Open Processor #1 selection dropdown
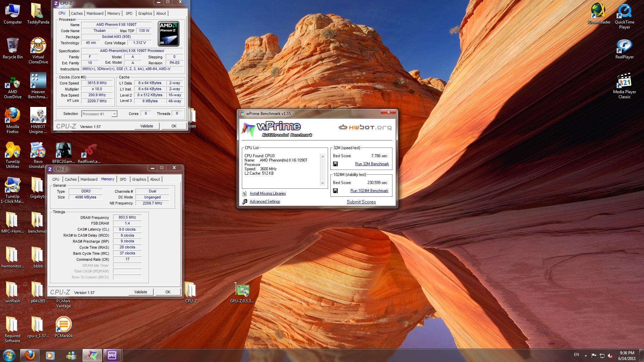Image resolution: width=644 pixels, height=362 pixels. pyautogui.click(x=99, y=114)
